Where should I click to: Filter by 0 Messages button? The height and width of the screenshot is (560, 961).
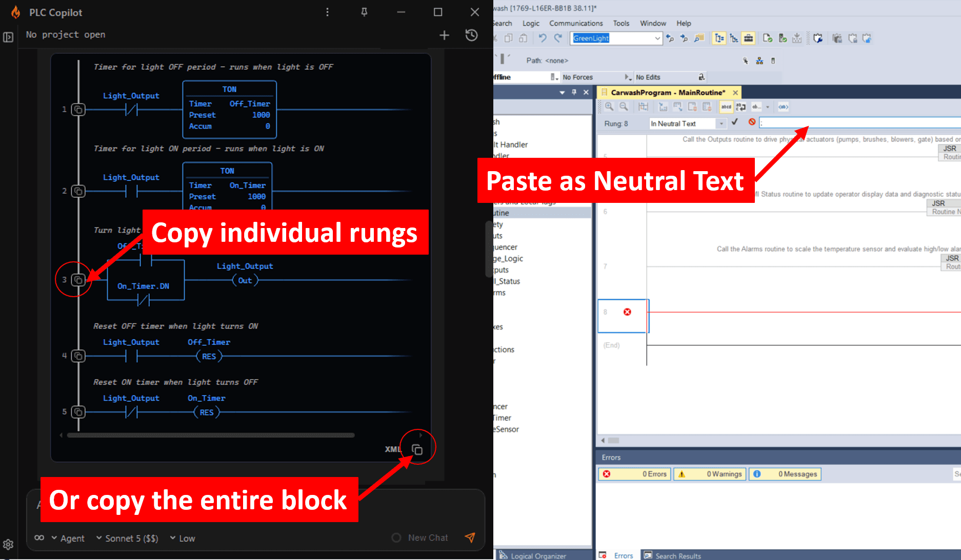coord(785,474)
